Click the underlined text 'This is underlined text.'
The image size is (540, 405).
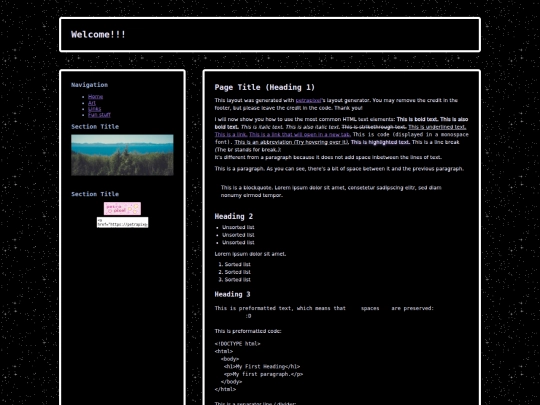[x=437, y=127]
